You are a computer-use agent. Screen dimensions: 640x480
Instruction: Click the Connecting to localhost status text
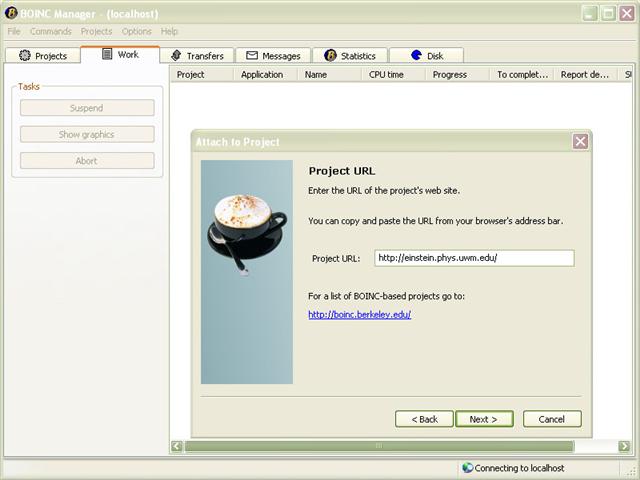coord(519,468)
